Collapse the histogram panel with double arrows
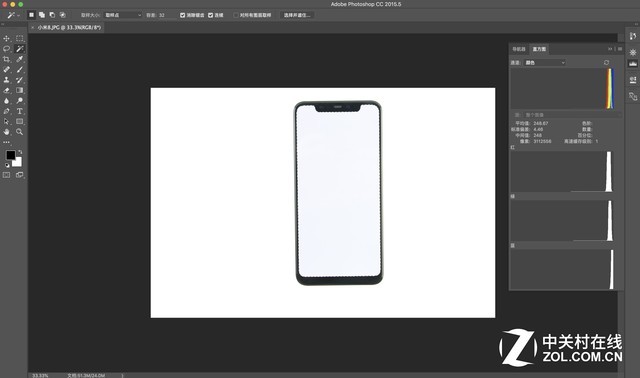Image resolution: width=640 pixels, height=378 pixels. (x=610, y=49)
